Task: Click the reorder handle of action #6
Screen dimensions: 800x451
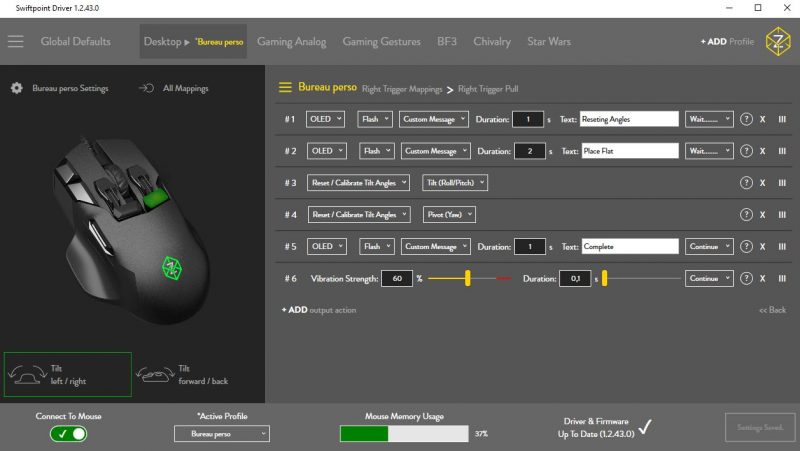Action: [x=782, y=279]
